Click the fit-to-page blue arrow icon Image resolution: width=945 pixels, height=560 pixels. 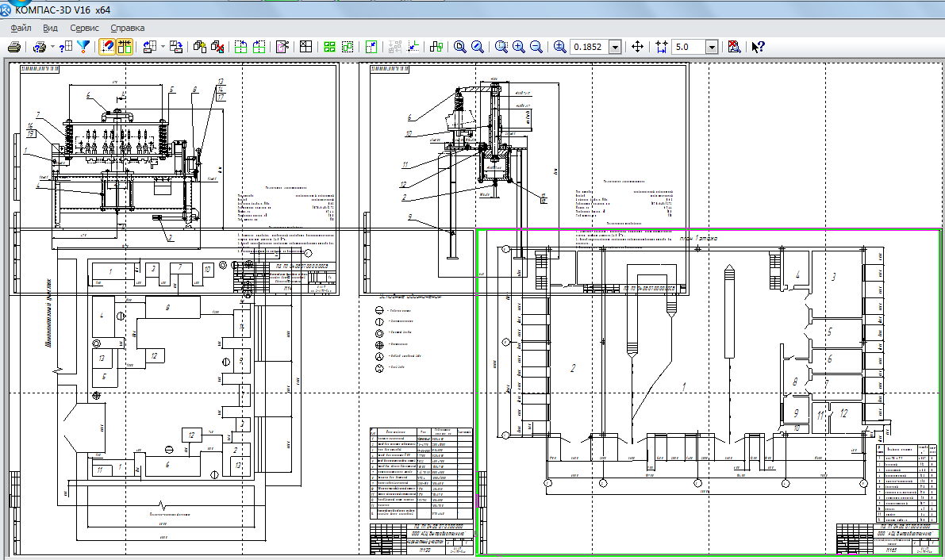[371, 47]
